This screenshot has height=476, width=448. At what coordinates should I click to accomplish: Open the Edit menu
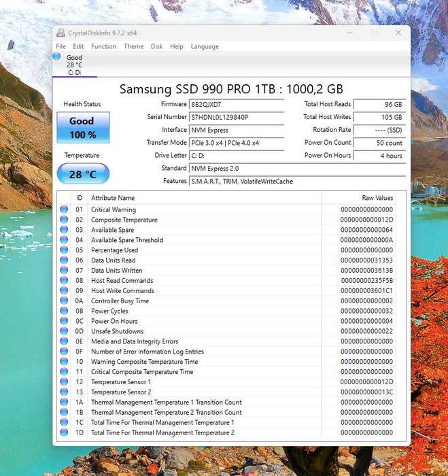tap(78, 46)
